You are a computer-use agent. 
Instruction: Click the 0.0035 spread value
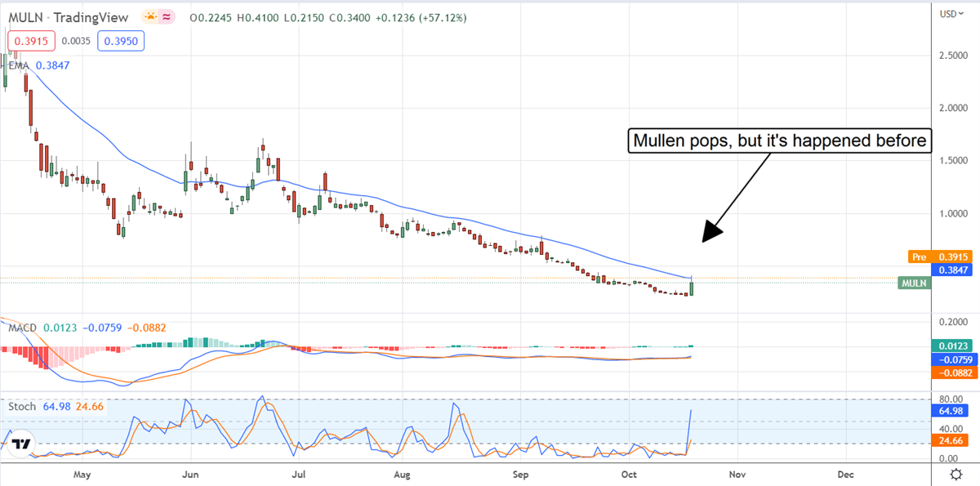tap(74, 40)
